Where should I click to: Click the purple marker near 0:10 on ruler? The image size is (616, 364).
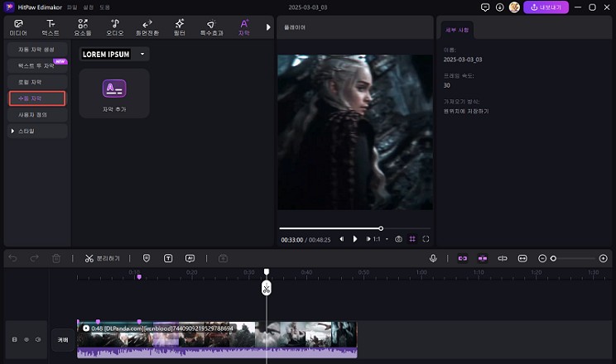pyautogui.click(x=139, y=277)
